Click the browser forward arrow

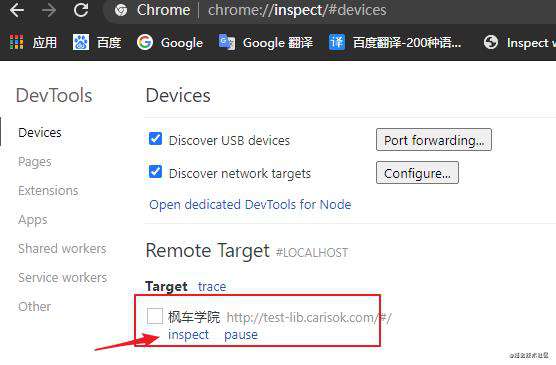point(49,10)
